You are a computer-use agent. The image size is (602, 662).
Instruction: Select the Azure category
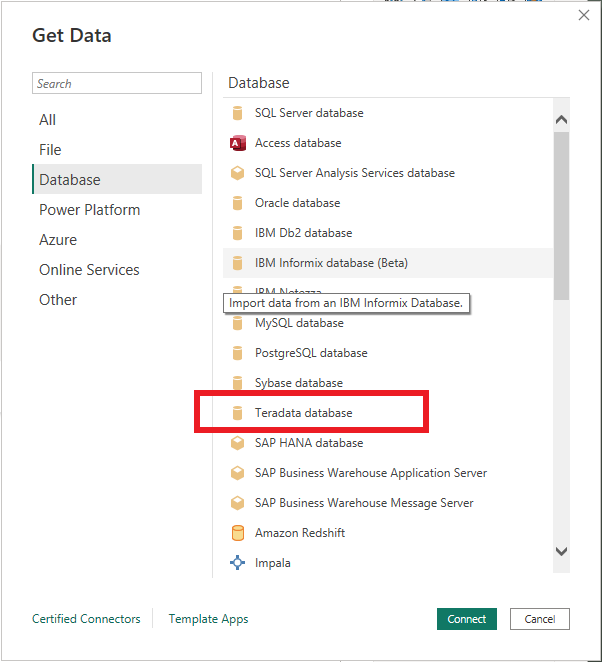[117, 240]
